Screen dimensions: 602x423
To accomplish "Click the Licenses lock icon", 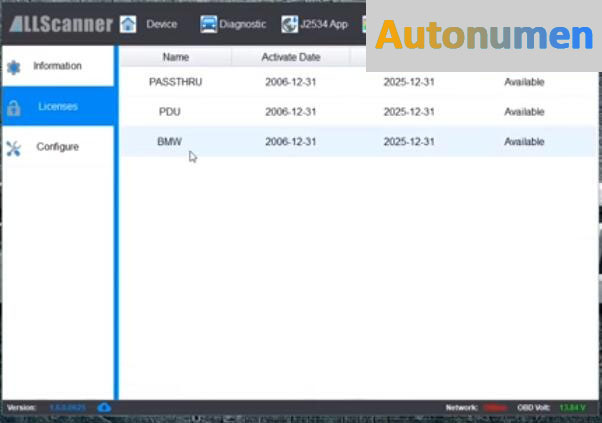I will 13,108.
